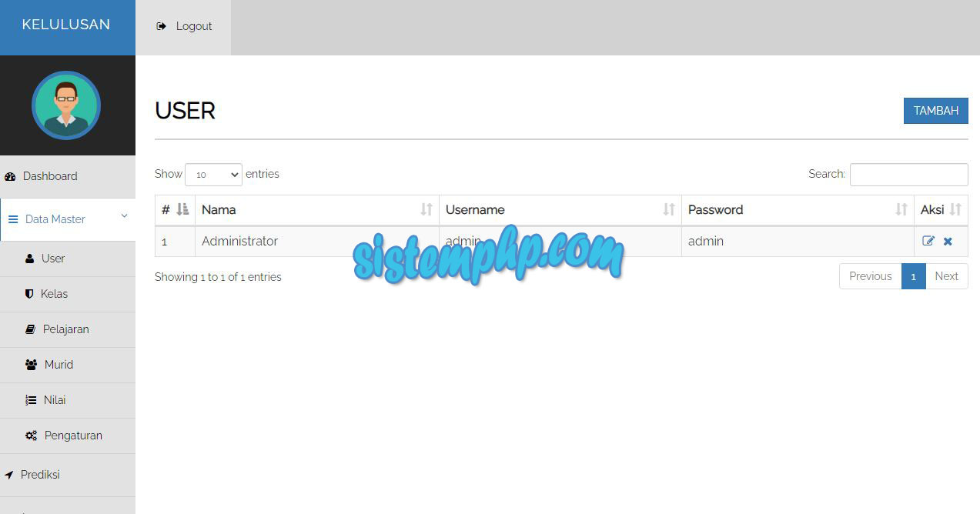
Task: Delete Administrator using the X icon
Action: click(x=948, y=241)
